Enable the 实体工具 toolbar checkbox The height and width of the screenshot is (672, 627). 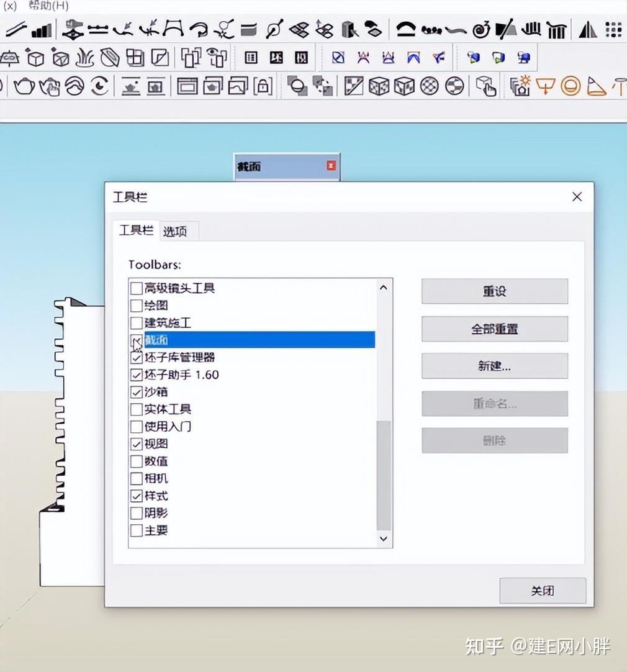(136, 409)
